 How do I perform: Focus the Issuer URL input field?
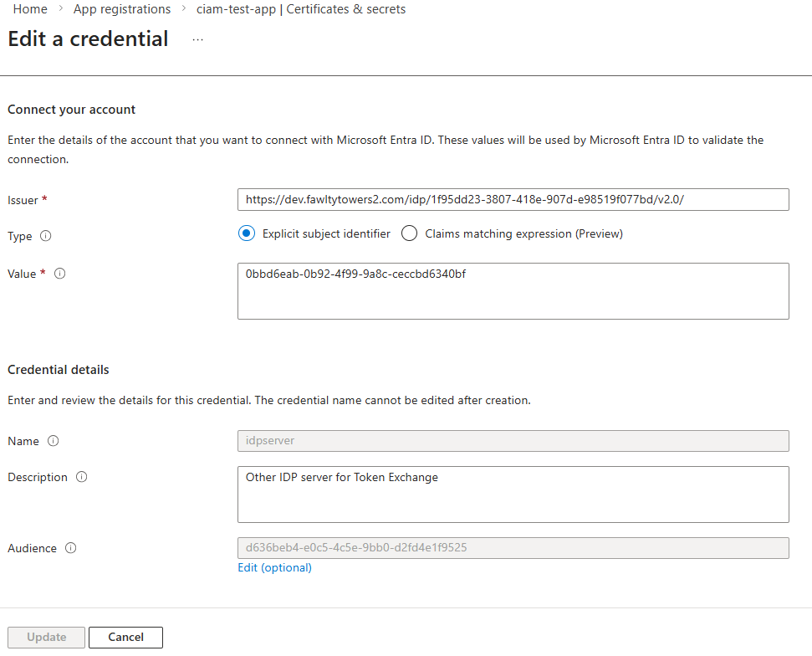513,200
